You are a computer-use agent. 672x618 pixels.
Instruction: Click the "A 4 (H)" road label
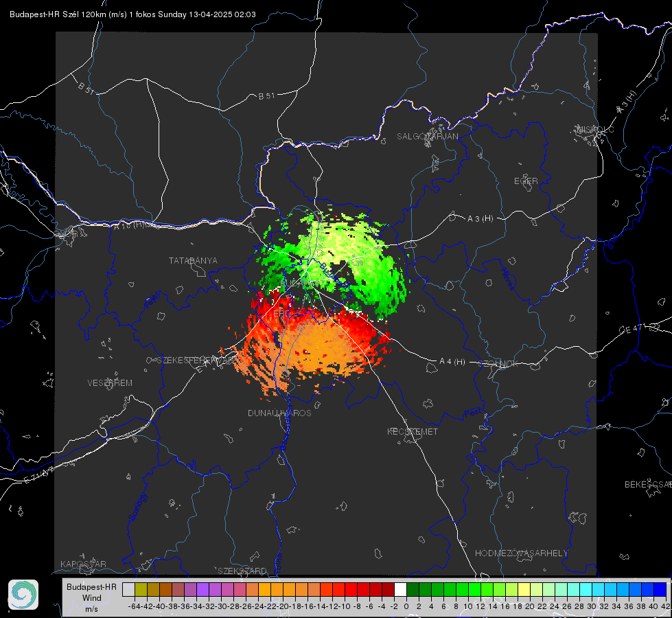click(452, 362)
